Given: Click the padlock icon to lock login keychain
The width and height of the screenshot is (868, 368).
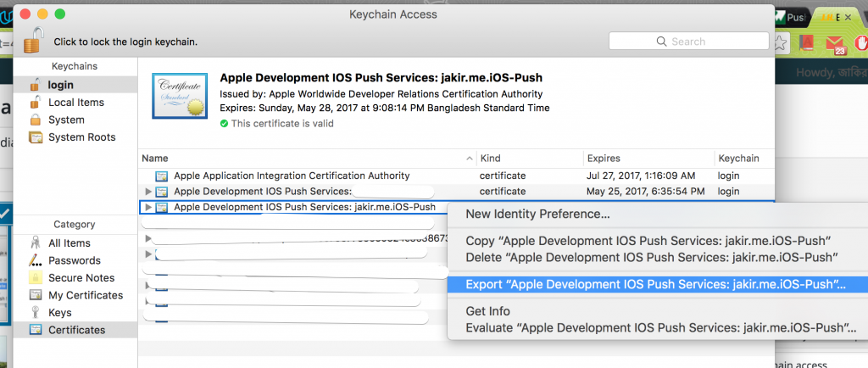Looking at the screenshot, I should tap(33, 39).
